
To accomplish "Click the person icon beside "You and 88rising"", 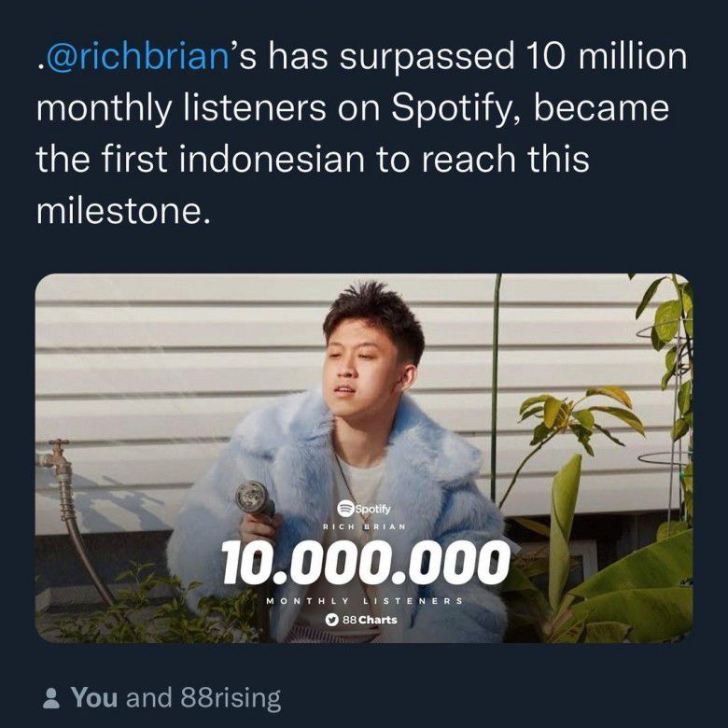I will (x=52, y=698).
